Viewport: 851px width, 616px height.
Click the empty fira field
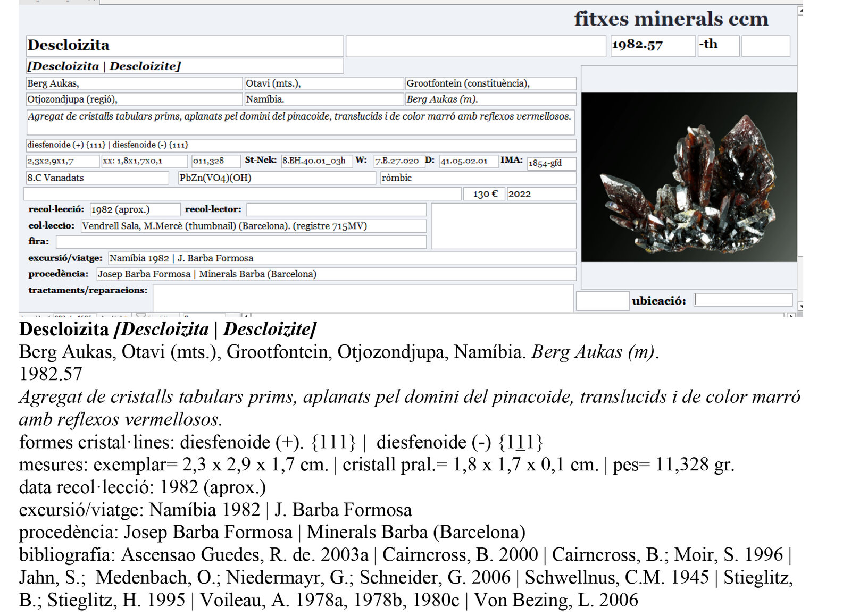pos(241,242)
